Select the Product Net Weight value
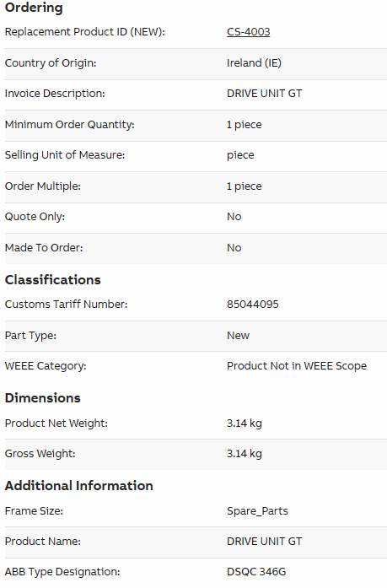 (245, 423)
